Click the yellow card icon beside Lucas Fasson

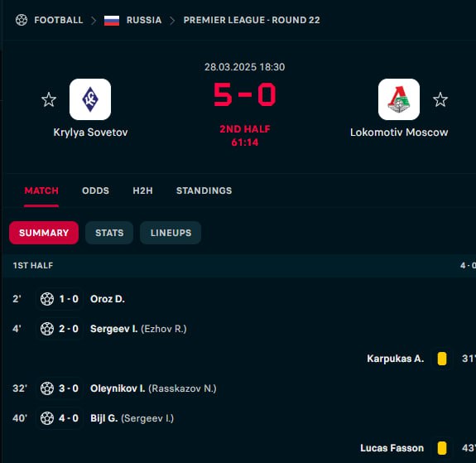tap(442, 448)
